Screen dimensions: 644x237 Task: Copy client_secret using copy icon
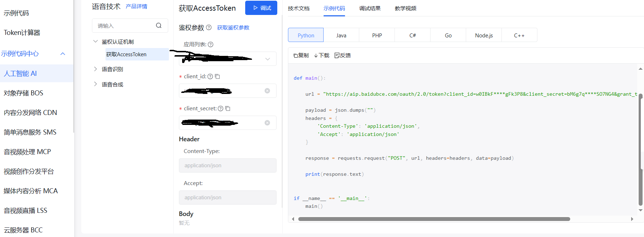pos(228,109)
